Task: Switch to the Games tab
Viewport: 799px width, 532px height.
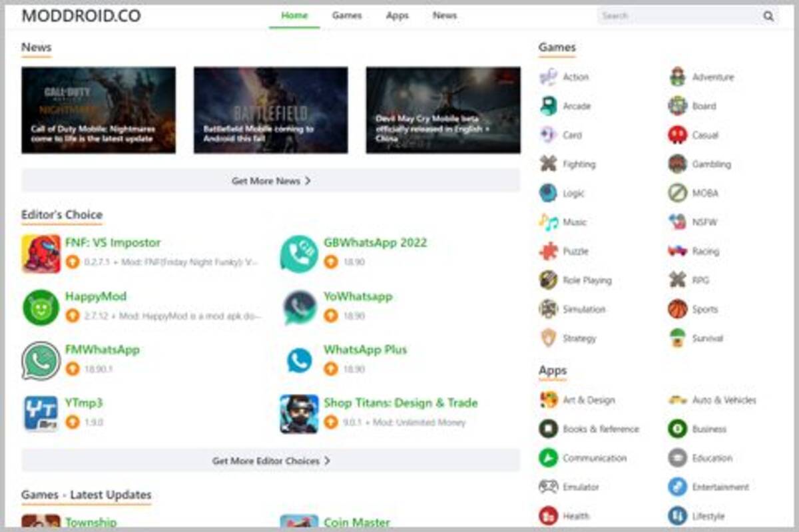Action: pos(347,15)
